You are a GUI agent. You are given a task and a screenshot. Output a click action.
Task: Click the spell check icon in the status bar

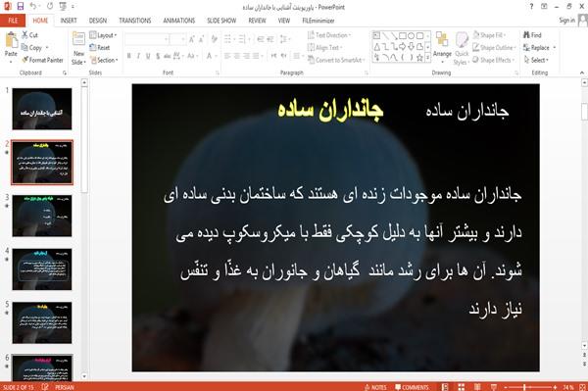pos(45,387)
